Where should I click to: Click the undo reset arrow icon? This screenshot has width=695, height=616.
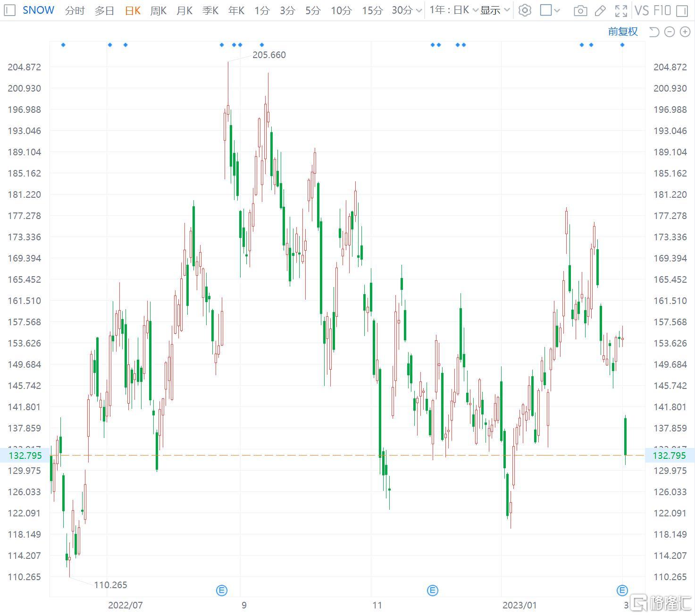(654, 32)
